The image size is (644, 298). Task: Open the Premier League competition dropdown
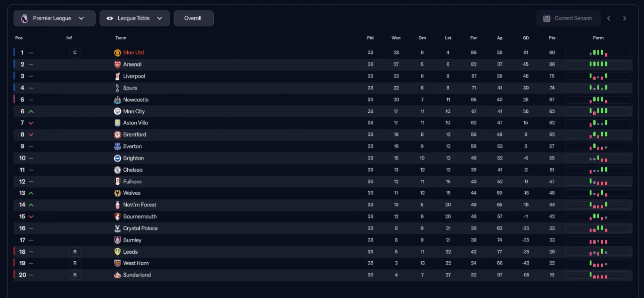pyautogui.click(x=54, y=19)
